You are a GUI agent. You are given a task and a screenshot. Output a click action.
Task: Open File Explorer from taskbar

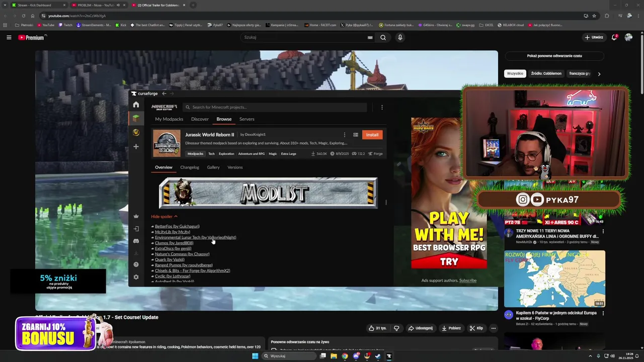coord(334,356)
